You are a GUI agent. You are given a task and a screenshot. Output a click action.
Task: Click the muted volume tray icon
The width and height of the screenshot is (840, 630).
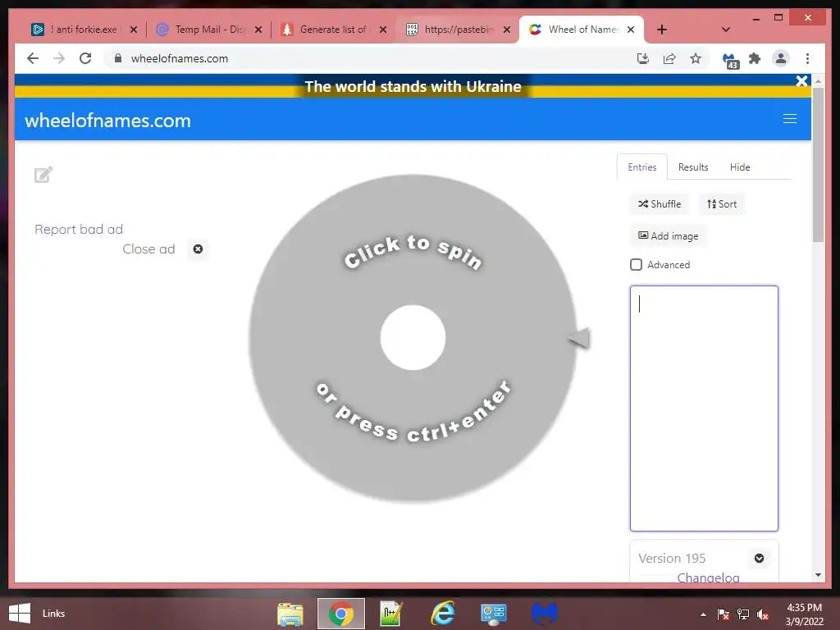pyautogui.click(x=763, y=614)
